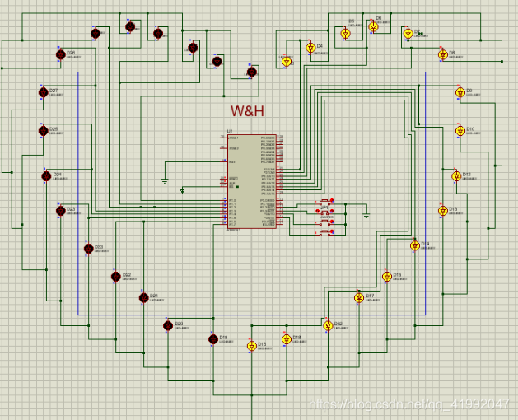Select dark red LED D21
This screenshot has height=420, width=518.
143,298
